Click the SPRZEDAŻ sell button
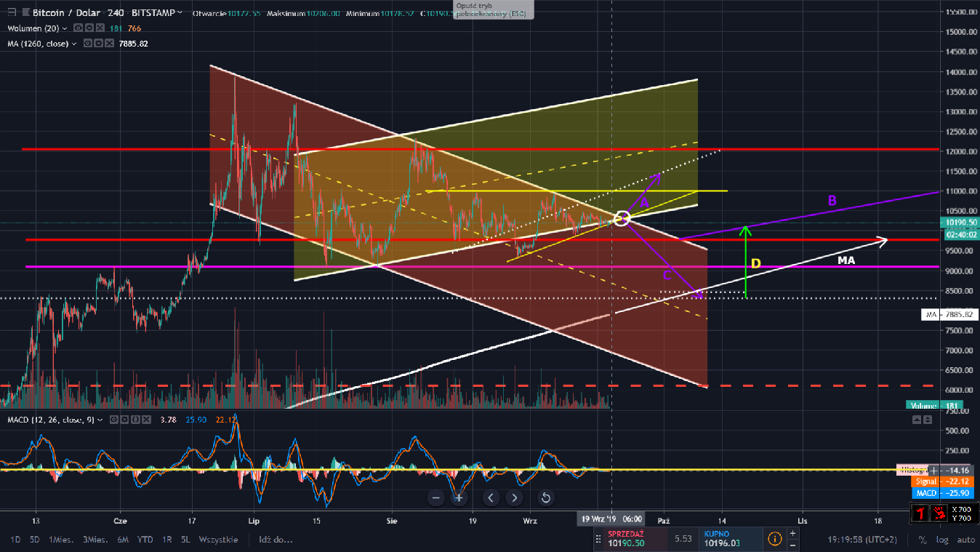 [635, 539]
